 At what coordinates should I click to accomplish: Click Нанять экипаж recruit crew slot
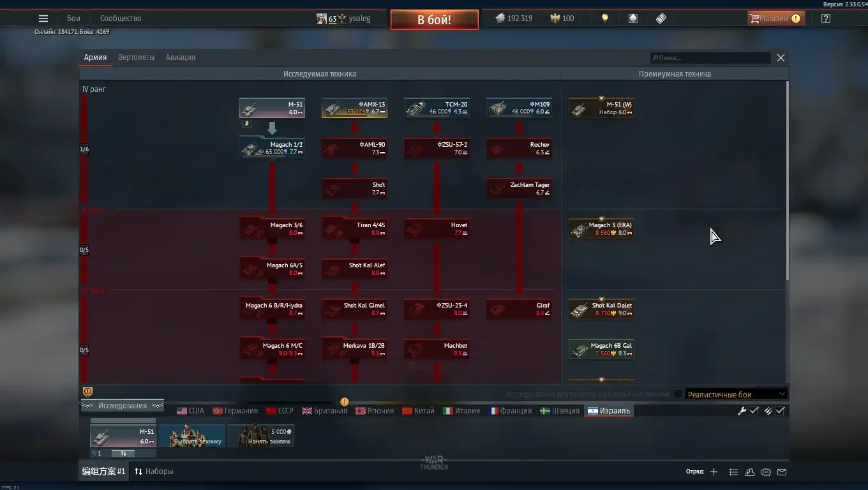[261, 435]
